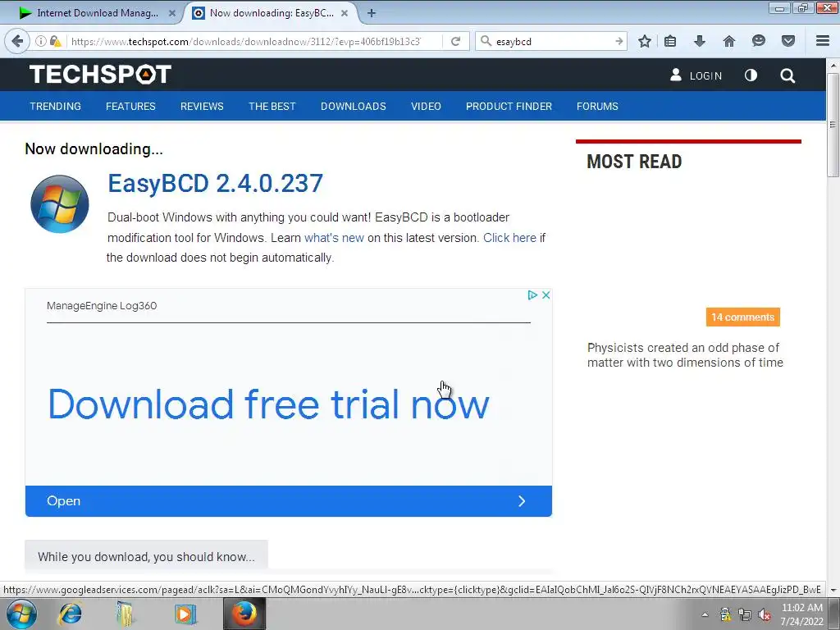Click the lock warning icon in address bar
Viewport: 840px width, 630px height.
pos(55,41)
